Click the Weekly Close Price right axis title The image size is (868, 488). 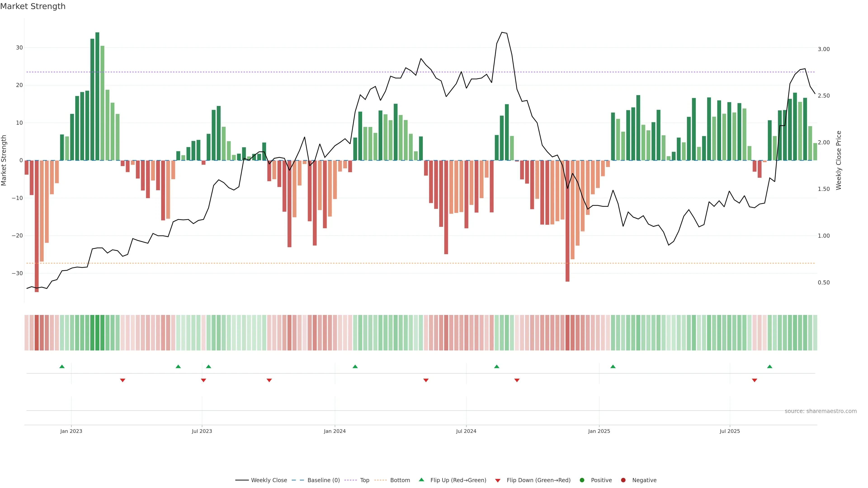click(x=839, y=160)
